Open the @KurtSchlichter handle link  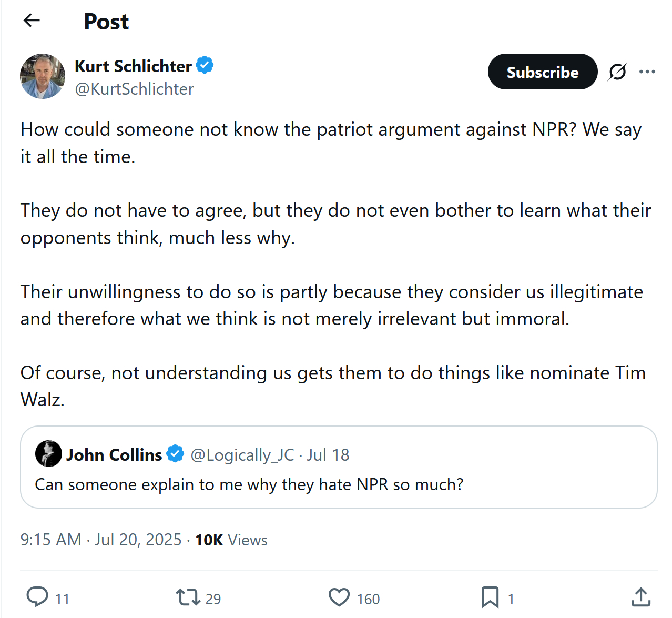pyautogui.click(x=134, y=89)
